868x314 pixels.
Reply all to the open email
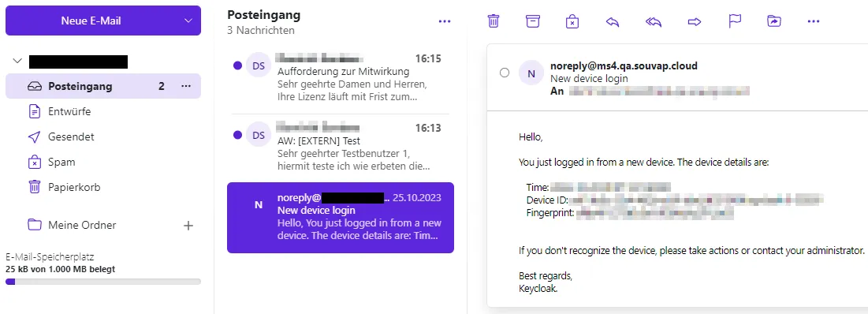[x=654, y=21]
